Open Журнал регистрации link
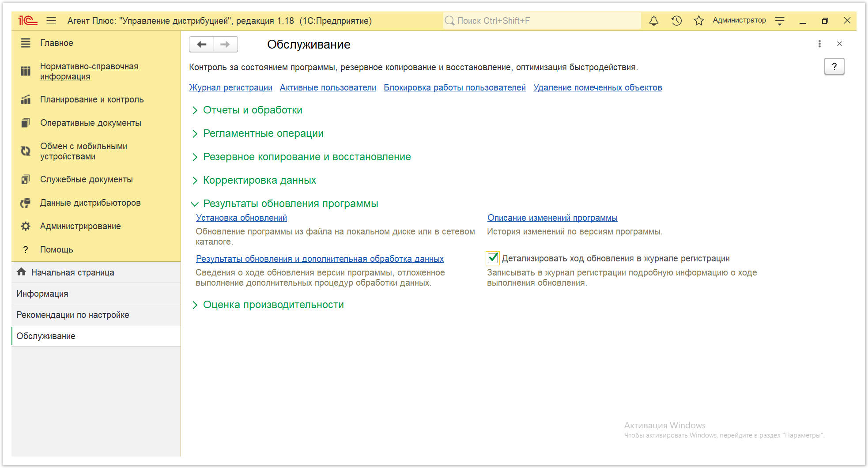The height and width of the screenshot is (468, 868). click(x=230, y=87)
